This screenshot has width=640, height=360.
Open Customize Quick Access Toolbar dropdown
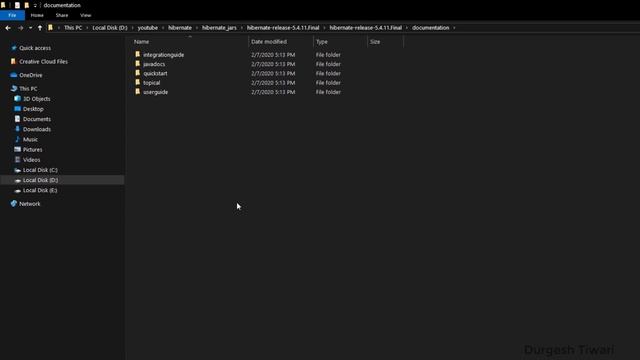[x=35, y=5]
